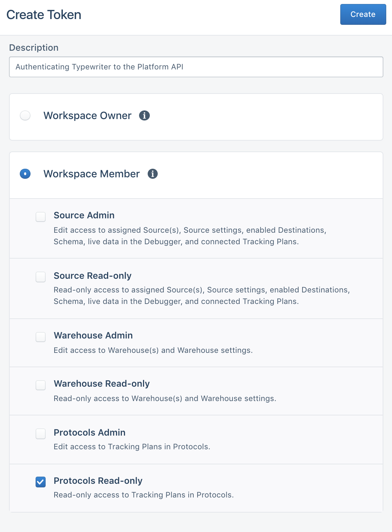The image size is (392, 532).
Task: Click the Warehouse Read-only title text
Action: [x=102, y=383]
